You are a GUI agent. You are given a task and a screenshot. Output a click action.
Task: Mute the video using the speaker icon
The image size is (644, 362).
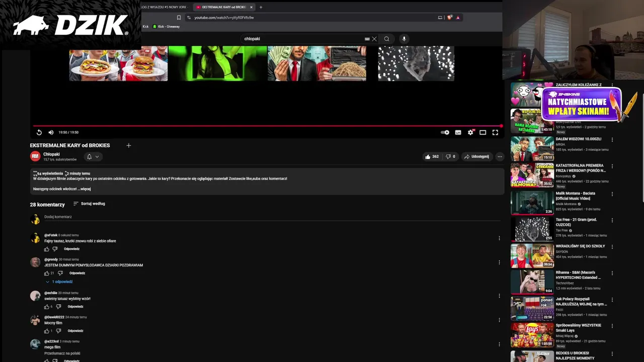[51, 132]
